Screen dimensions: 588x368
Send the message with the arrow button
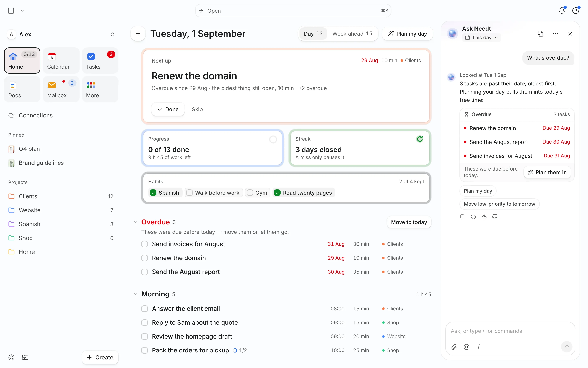pyautogui.click(x=567, y=347)
